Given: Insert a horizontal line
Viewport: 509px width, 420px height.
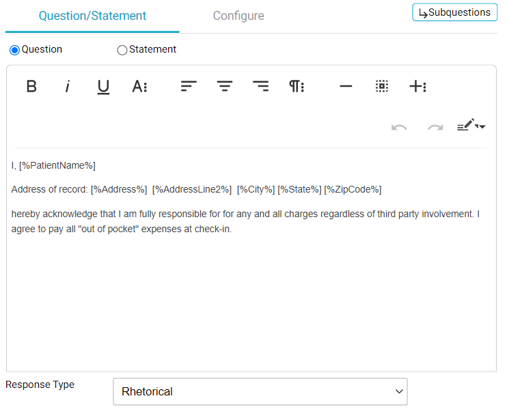Looking at the screenshot, I should coord(346,87).
